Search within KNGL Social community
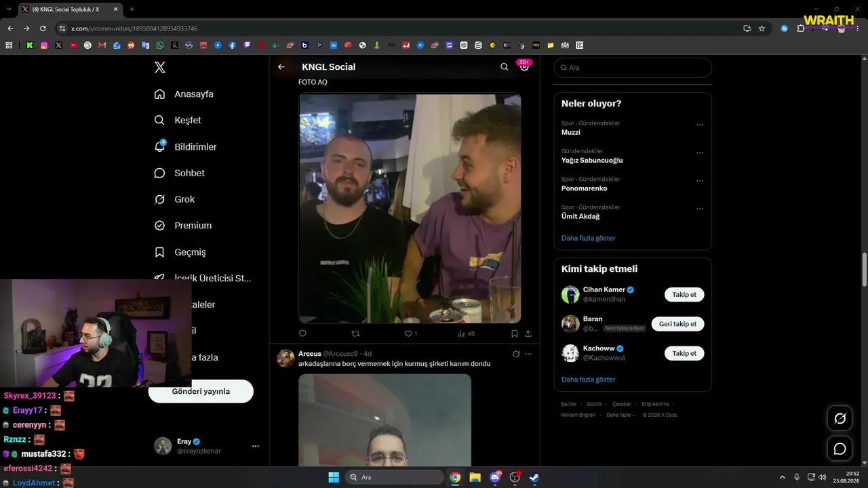Screen dimensions: 868x488 pyautogui.click(x=504, y=67)
